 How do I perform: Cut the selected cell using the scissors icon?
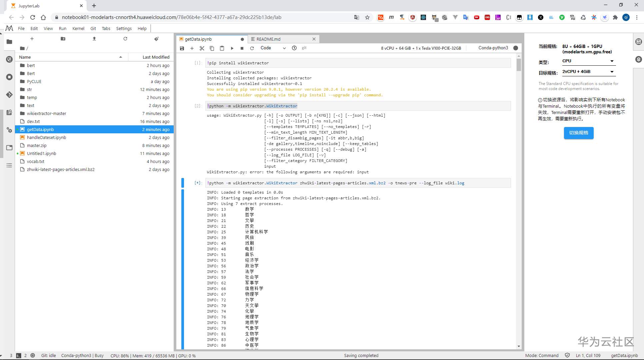(x=202, y=48)
